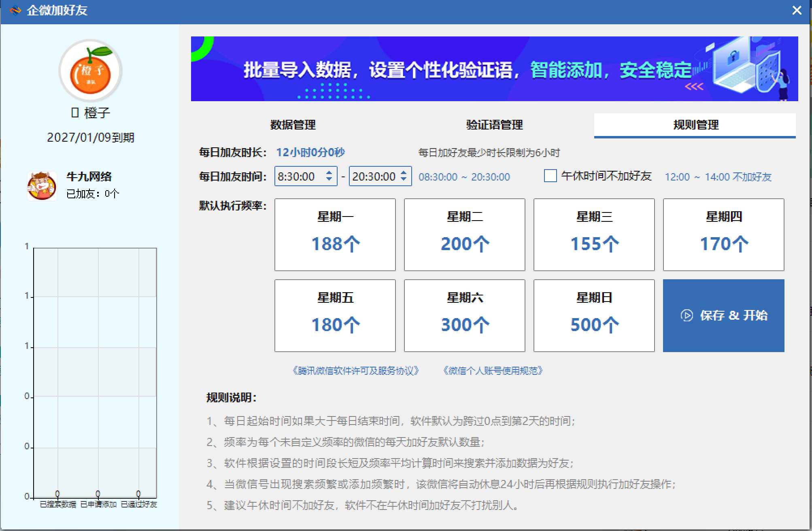Switch to 数据管理 tab
Image resolution: width=812 pixels, height=531 pixels.
[x=293, y=125]
